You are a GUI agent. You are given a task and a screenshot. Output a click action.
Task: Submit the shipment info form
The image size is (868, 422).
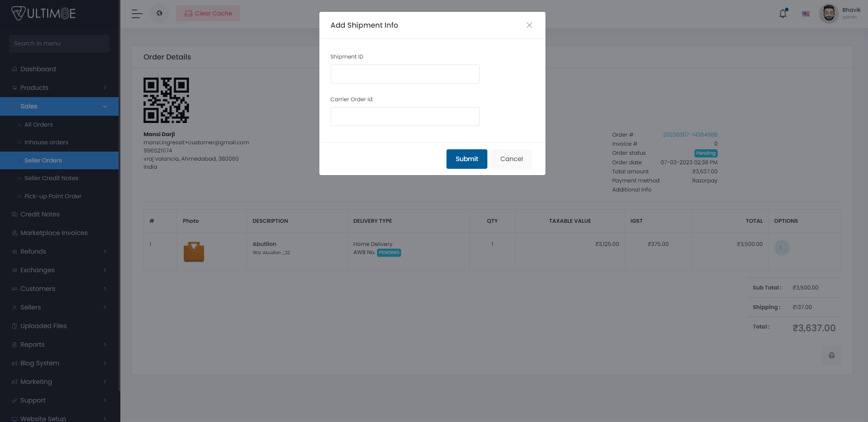[466, 158]
